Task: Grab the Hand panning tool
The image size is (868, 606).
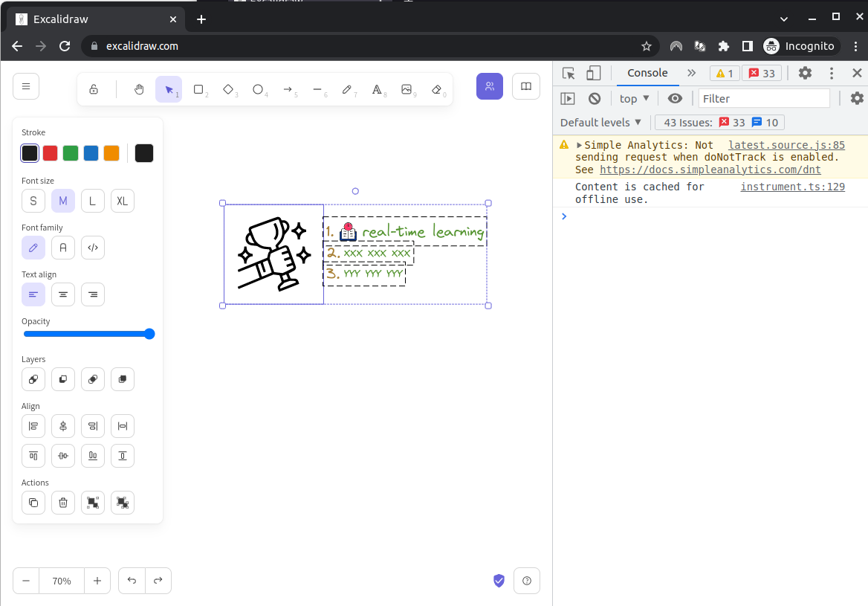Action: click(x=138, y=89)
